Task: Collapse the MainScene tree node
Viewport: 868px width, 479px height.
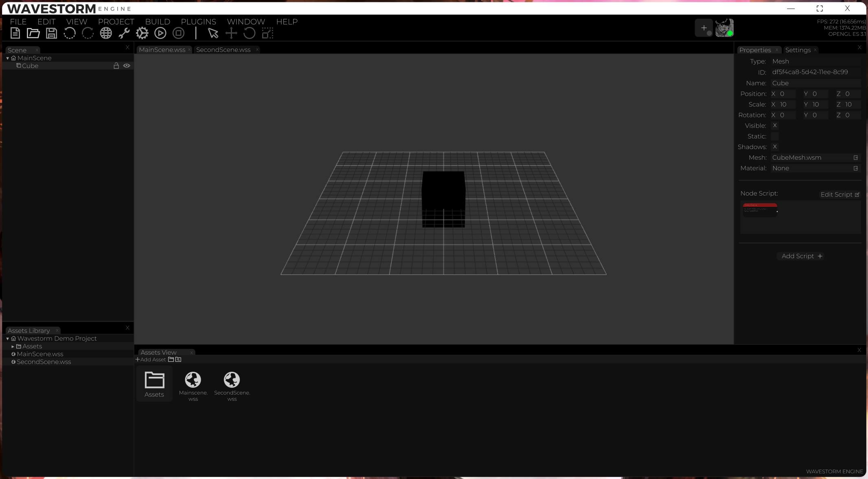Action: tap(8, 59)
